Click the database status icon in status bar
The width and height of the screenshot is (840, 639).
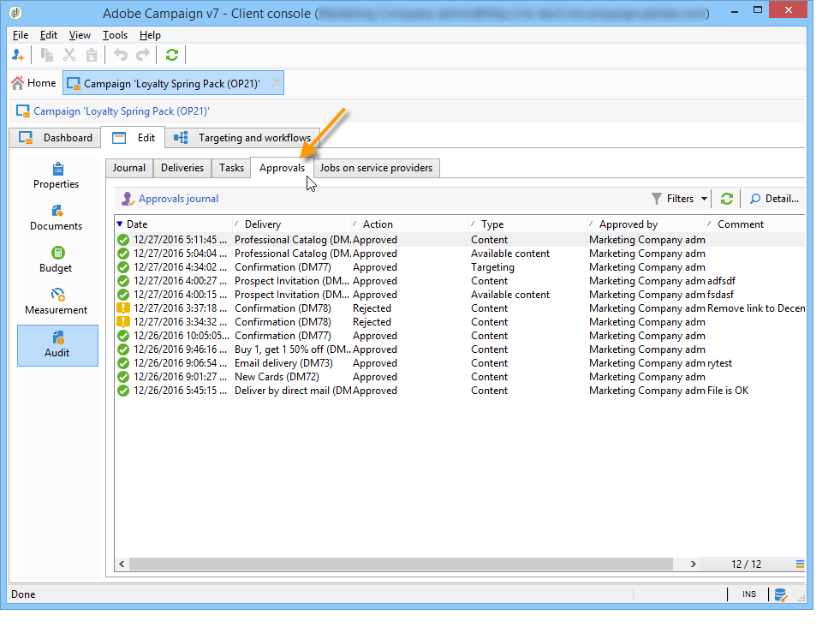click(781, 594)
